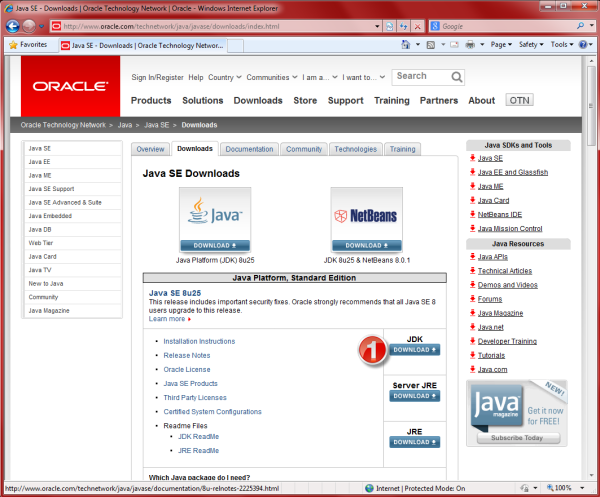Open the Page menu dropdown
Screen dimensions: 600x497
[x=501, y=45]
